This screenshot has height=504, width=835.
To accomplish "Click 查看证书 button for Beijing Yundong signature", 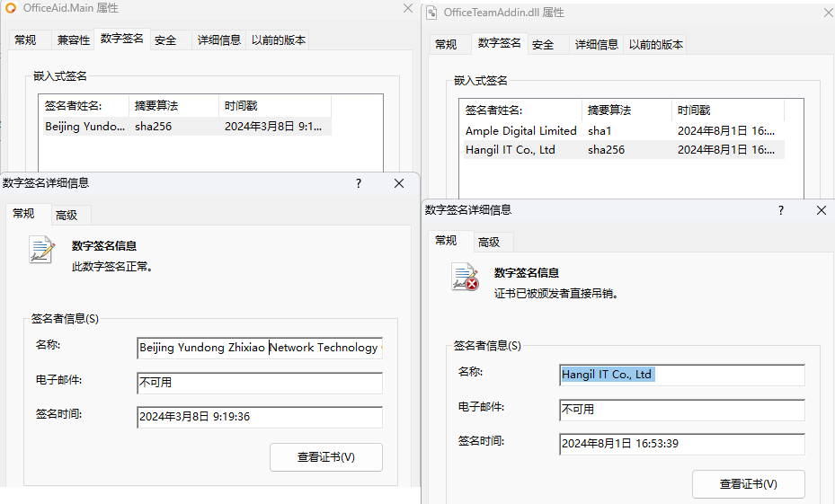I will click(x=325, y=457).
